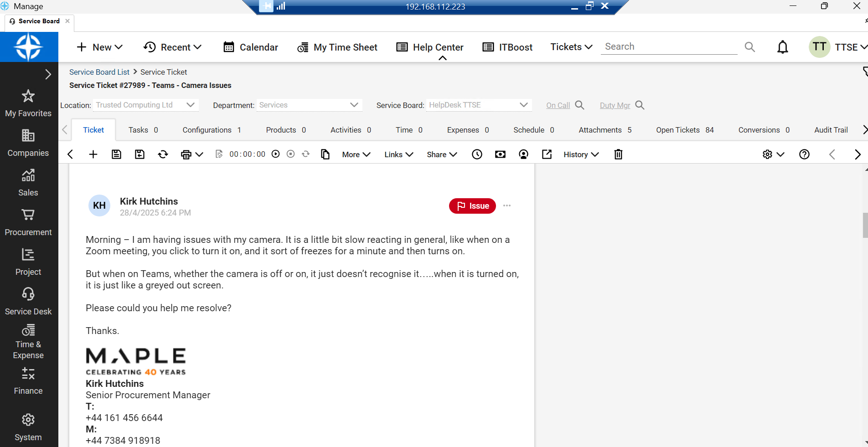Image resolution: width=868 pixels, height=447 pixels.
Task: Click the back arrow in ticket toolbar
Action: click(70, 154)
